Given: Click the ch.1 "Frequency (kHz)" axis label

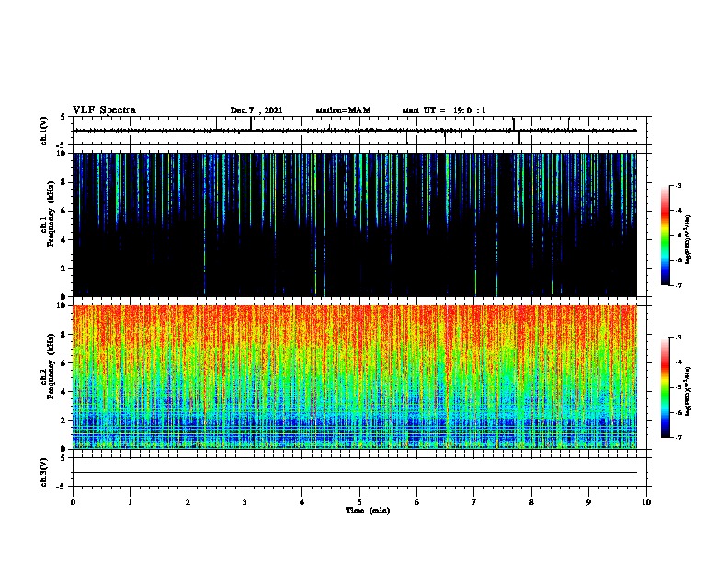Looking at the screenshot, I should point(51,214).
